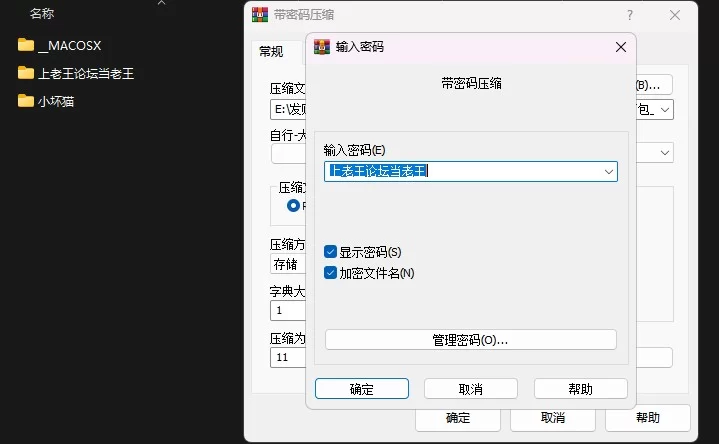Click the archive path field starting with E:\

[x=288, y=110]
